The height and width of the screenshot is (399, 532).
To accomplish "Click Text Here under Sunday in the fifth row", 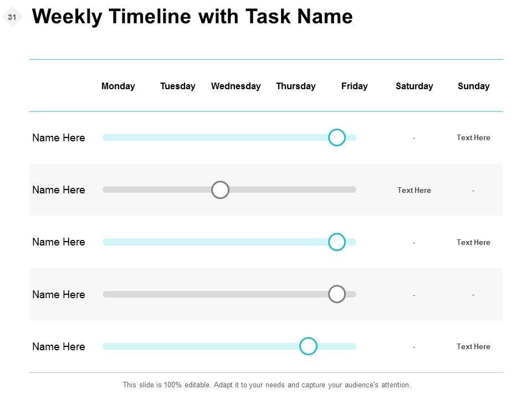I will pyautogui.click(x=473, y=346).
